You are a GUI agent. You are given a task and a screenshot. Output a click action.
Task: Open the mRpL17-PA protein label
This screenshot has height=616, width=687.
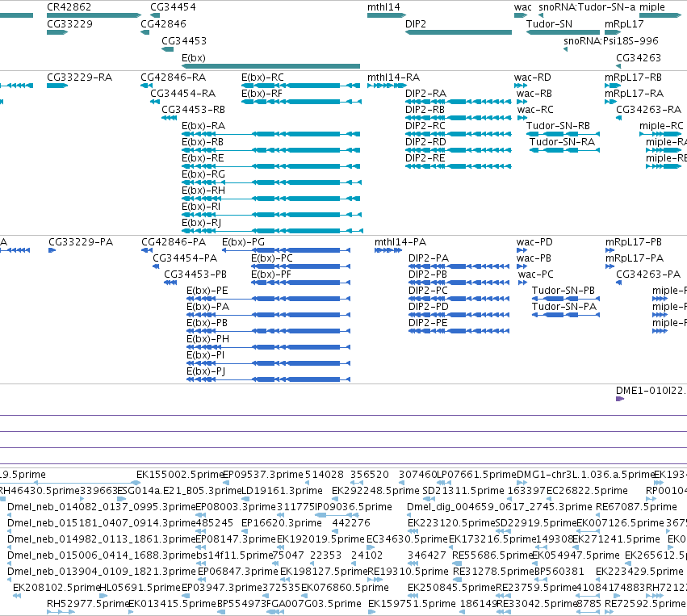click(x=635, y=258)
